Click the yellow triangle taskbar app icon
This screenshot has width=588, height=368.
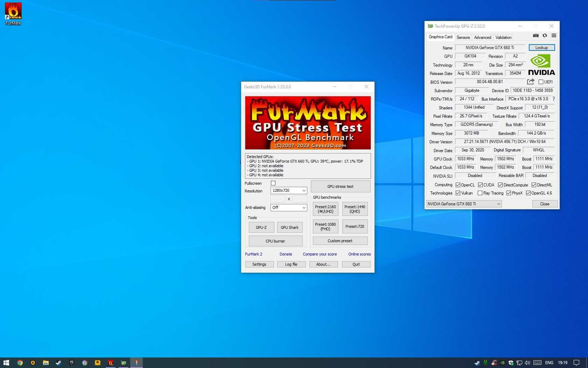pos(33,363)
